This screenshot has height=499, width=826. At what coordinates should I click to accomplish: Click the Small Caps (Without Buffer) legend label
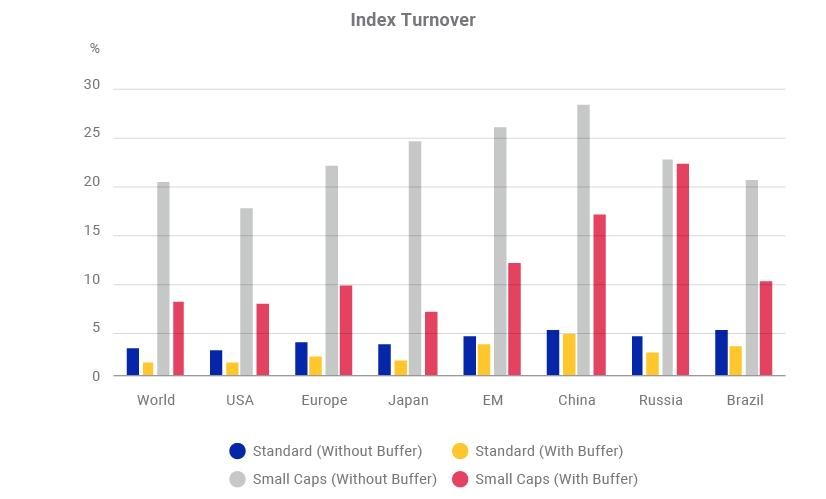345,479
